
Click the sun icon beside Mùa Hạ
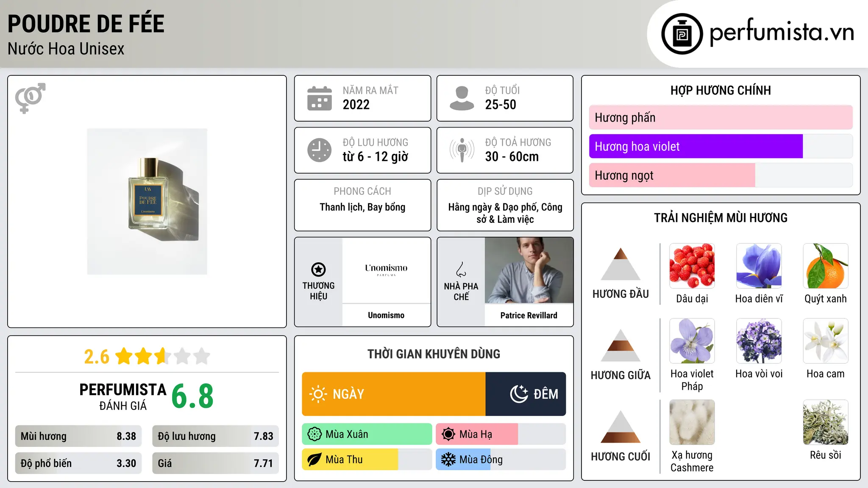click(x=448, y=434)
